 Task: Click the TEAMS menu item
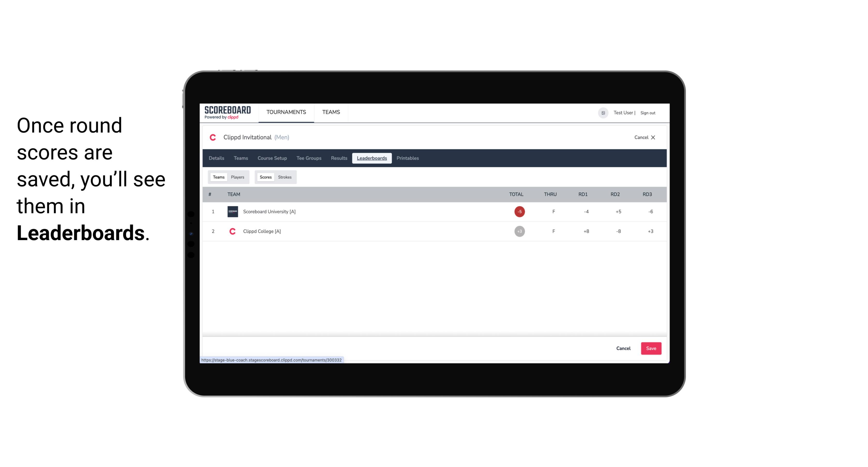click(331, 112)
